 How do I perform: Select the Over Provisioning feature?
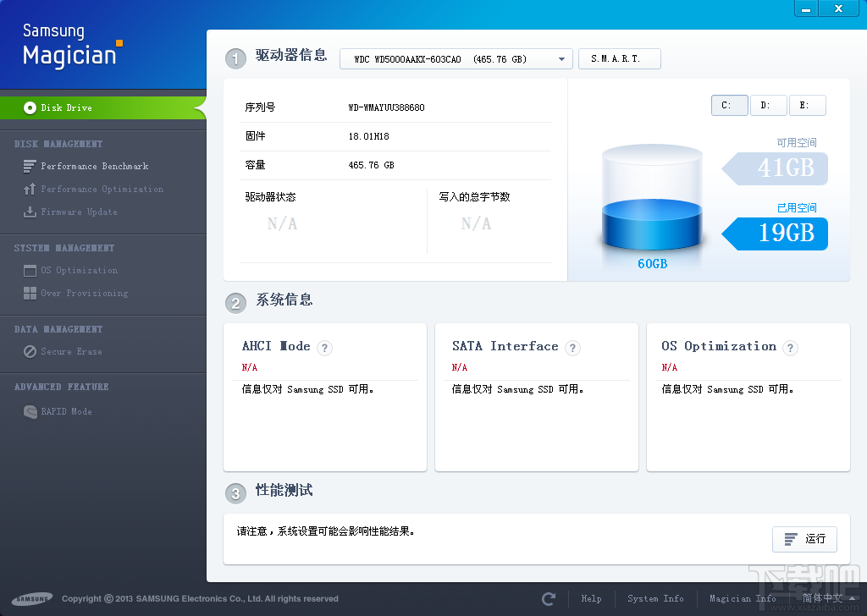[83, 293]
